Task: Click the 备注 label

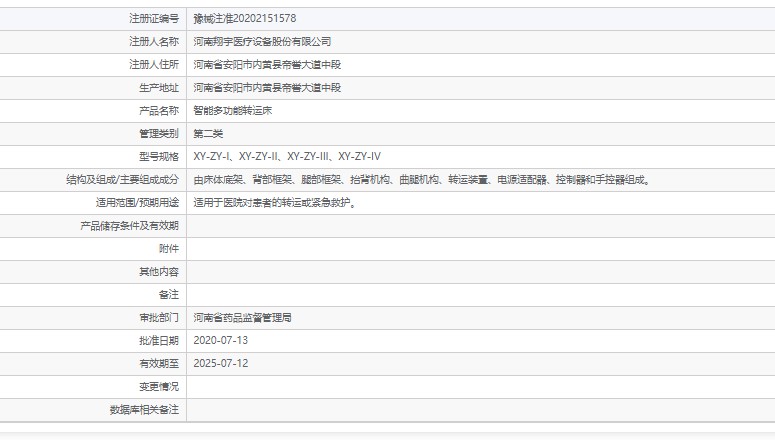Action: (x=169, y=295)
